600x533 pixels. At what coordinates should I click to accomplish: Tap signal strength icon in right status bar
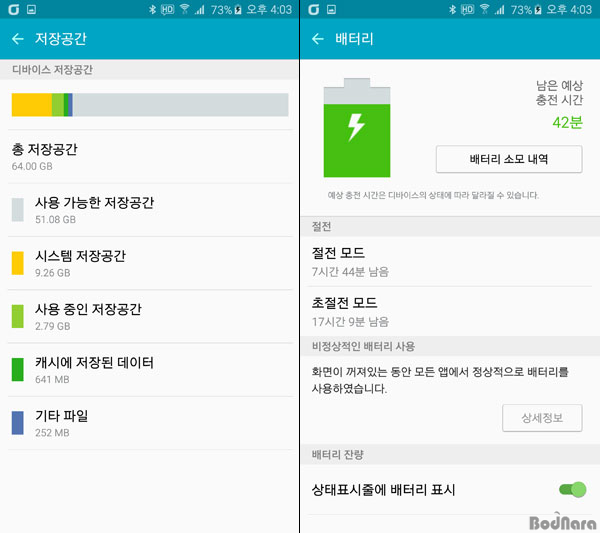(x=499, y=9)
